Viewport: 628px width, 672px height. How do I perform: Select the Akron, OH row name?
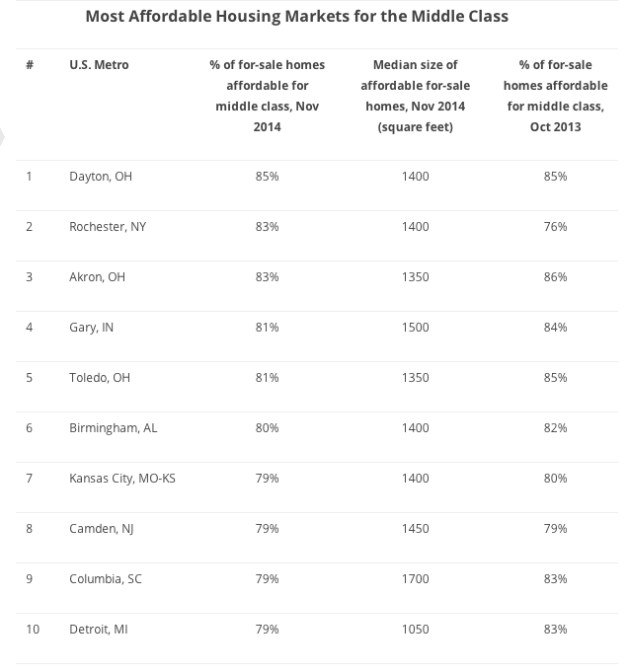(x=98, y=277)
